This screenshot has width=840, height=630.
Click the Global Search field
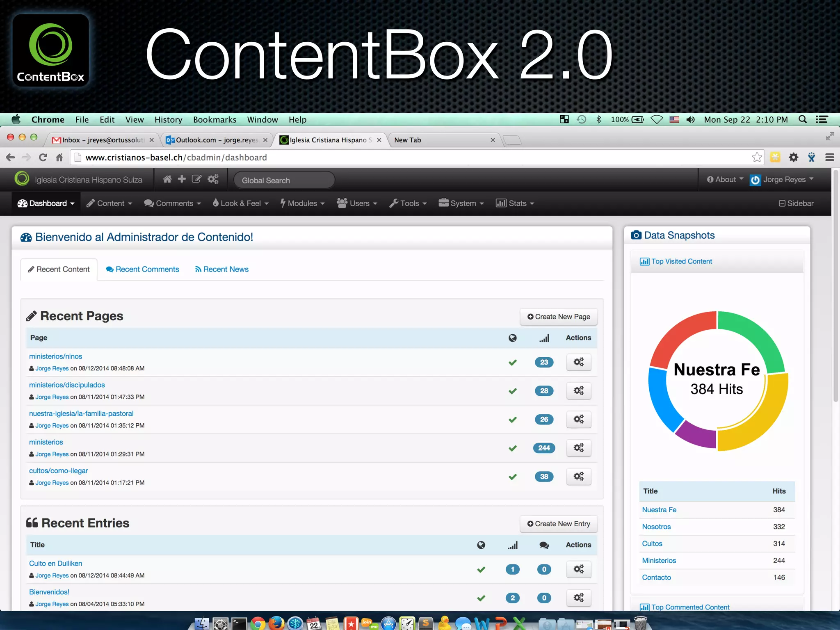284,180
